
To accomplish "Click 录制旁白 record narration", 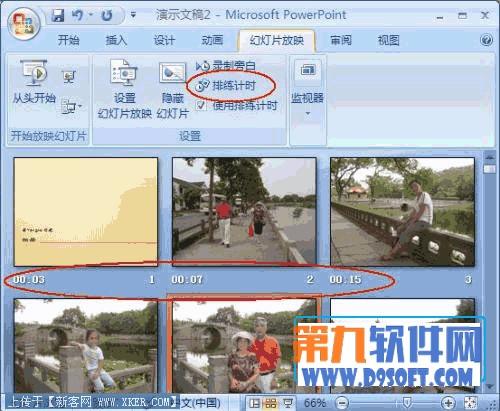I will pos(226,66).
